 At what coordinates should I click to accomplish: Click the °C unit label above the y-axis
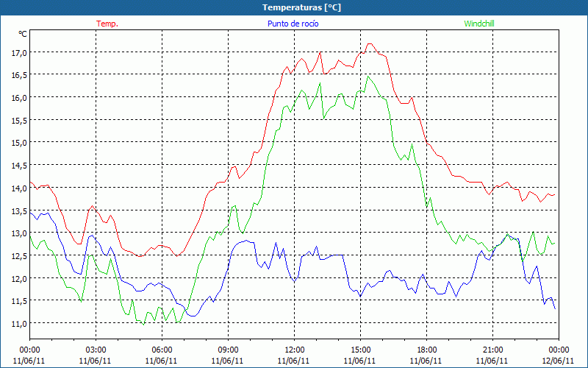22,34
